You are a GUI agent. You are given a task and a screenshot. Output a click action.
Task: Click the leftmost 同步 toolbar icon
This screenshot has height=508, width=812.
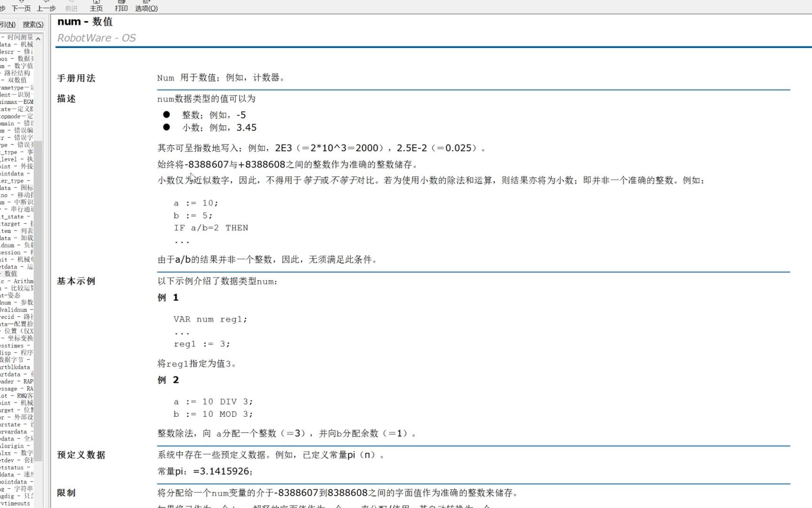[x=2, y=7]
